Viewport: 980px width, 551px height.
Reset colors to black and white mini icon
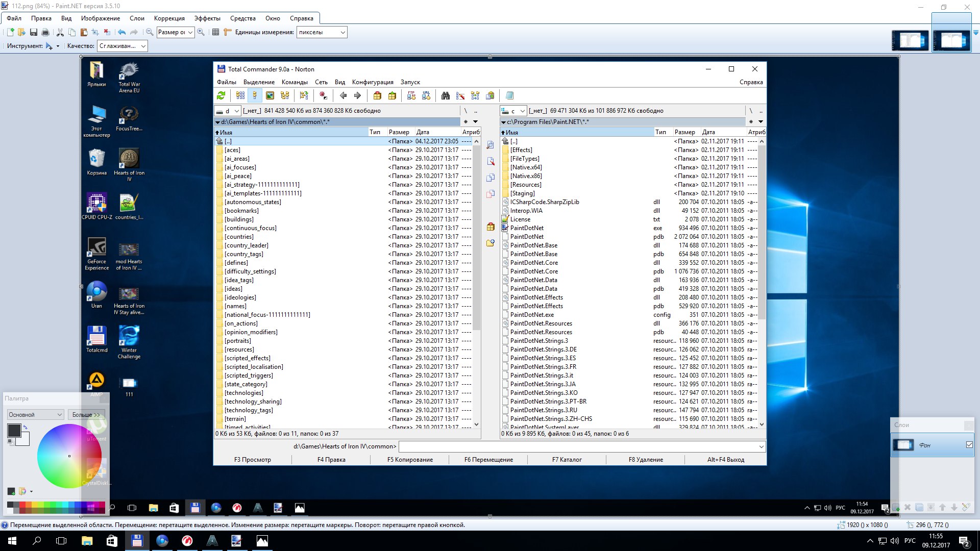pos(11,442)
